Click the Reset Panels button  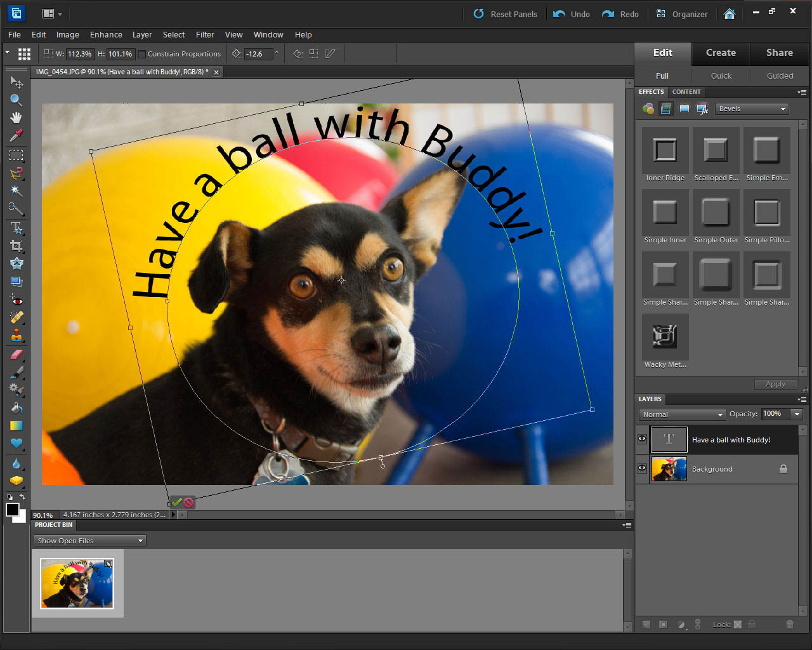point(506,14)
